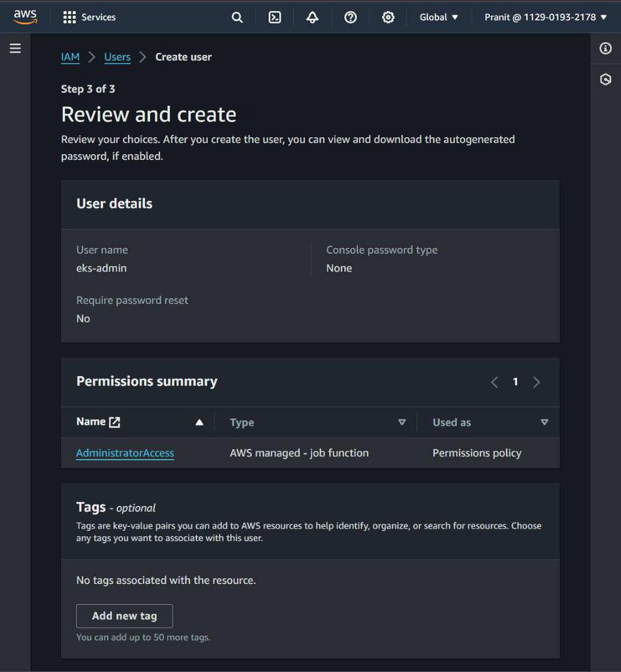Navigate to Users via the breadcrumb
The image size is (621, 672).
coord(117,56)
